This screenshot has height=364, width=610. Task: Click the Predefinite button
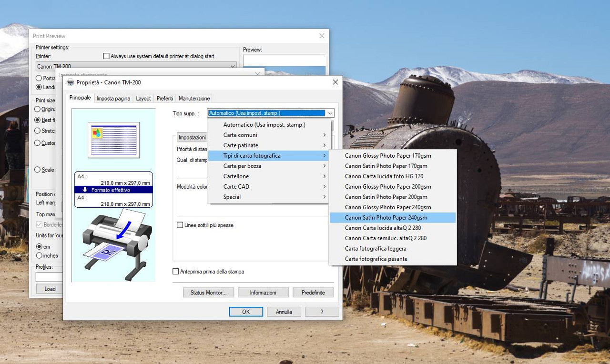click(x=313, y=293)
